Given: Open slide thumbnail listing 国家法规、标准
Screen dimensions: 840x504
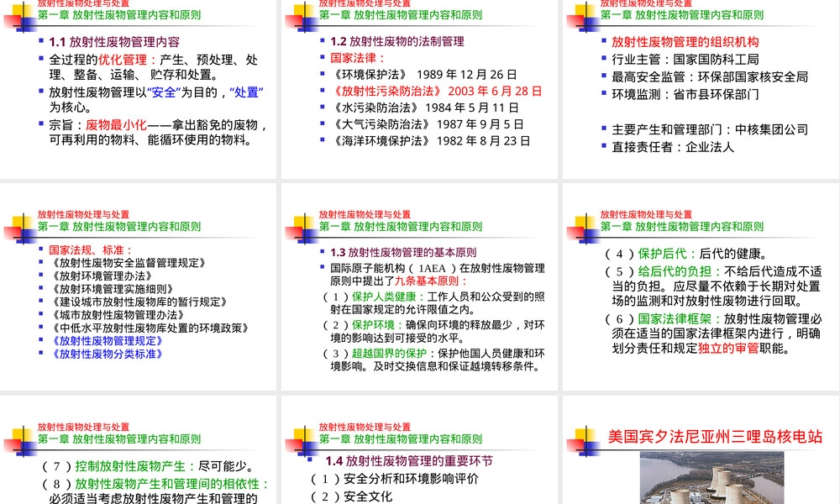Looking at the screenshot, I should [x=139, y=287].
